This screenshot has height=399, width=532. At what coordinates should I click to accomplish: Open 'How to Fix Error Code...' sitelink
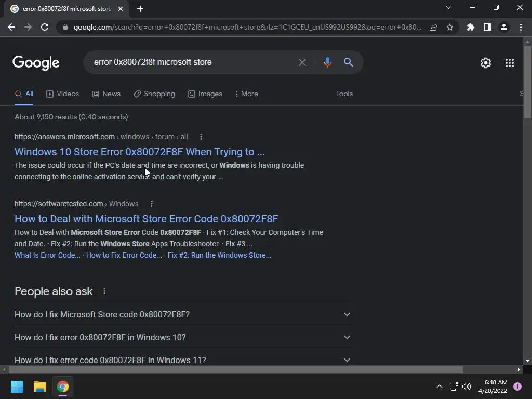[x=124, y=255]
